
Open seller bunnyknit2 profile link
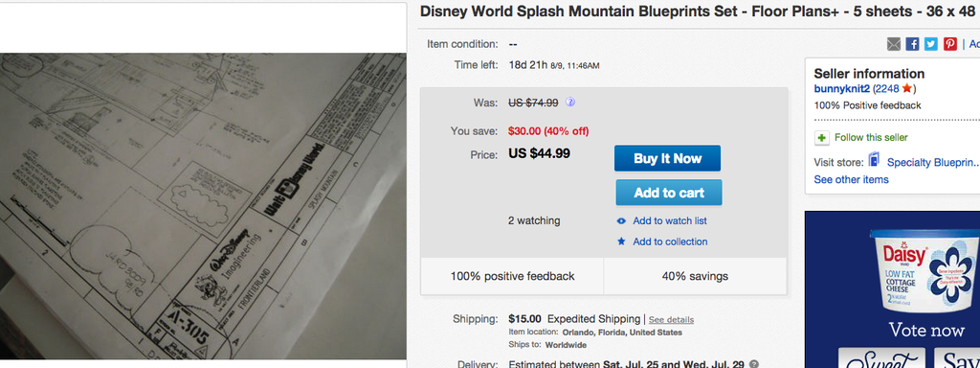pyautogui.click(x=842, y=89)
